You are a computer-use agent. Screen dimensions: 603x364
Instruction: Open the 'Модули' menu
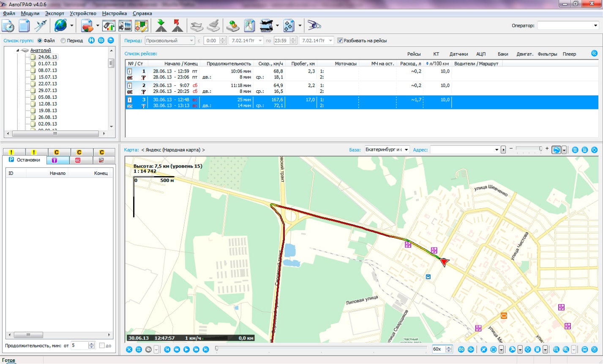click(x=30, y=14)
